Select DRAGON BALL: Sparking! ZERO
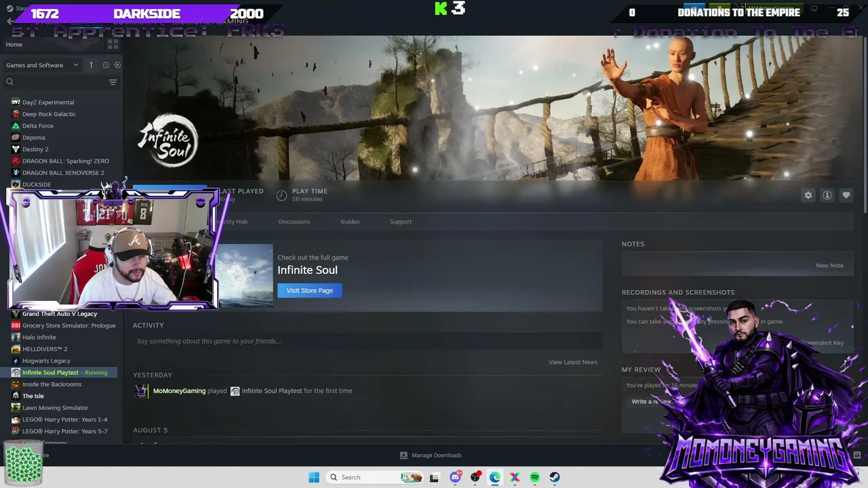Image resolution: width=868 pixels, height=488 pixels. coord(66,161)
